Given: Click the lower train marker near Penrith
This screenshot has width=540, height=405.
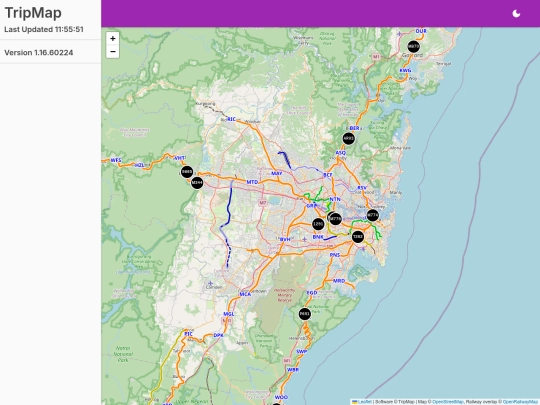Looking at the screenshot, I should click(x=197, y=183).
